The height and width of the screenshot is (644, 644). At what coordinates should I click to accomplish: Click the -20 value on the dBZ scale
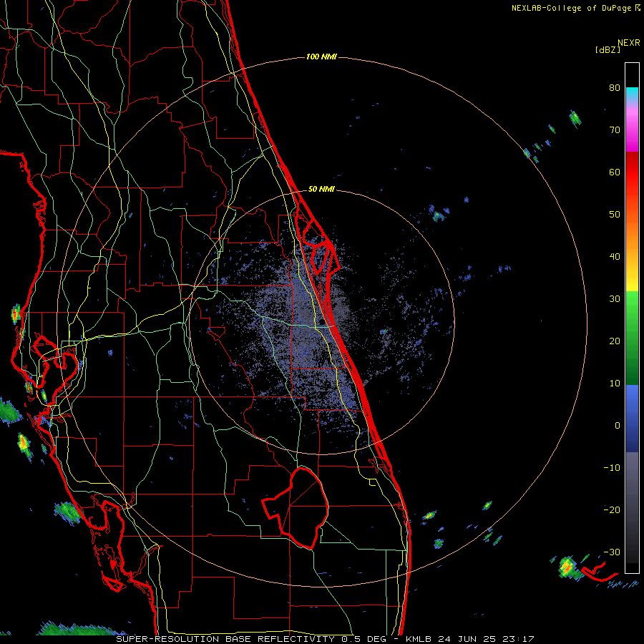click(612, 509)
